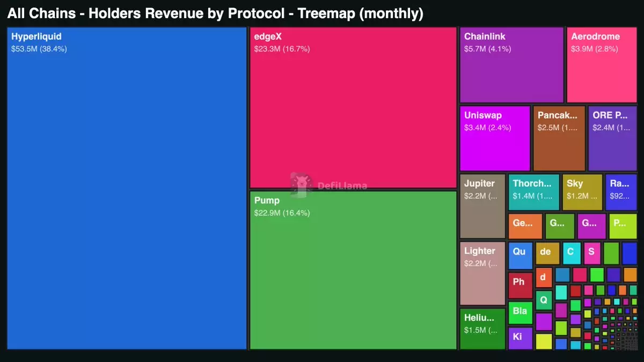Click the DefiLlama watermark logo

click(329, 185)
